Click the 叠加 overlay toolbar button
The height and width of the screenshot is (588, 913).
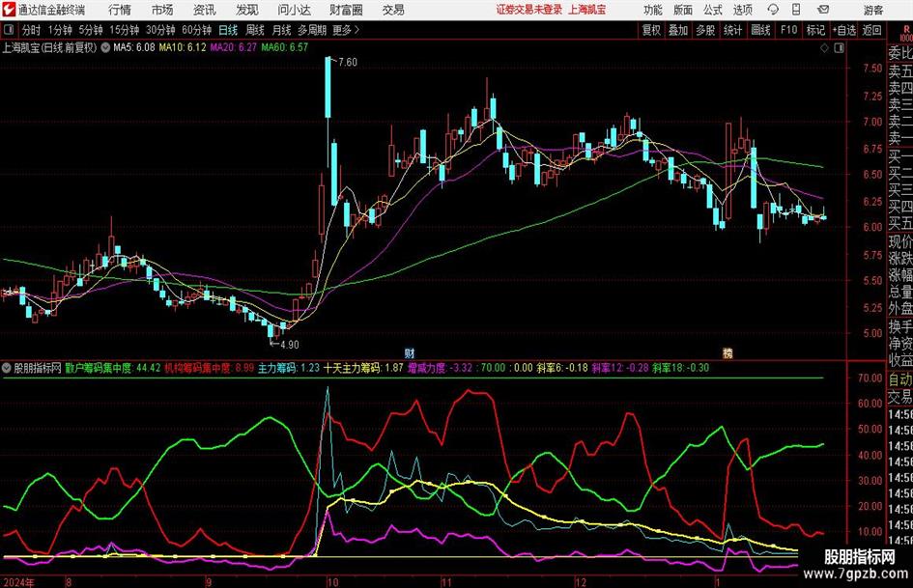click(678, 30)
